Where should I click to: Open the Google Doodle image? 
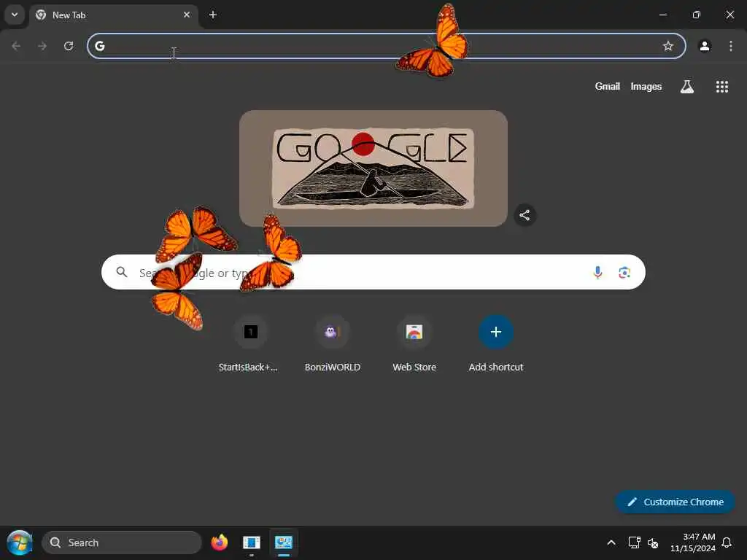pyautogui.click(x=373, y=168)
